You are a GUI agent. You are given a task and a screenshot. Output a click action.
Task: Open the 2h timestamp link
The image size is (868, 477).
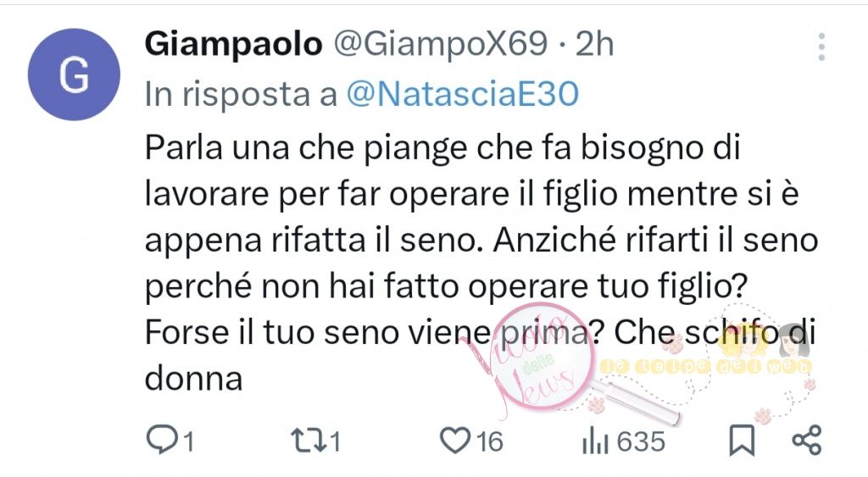point(594,44)
